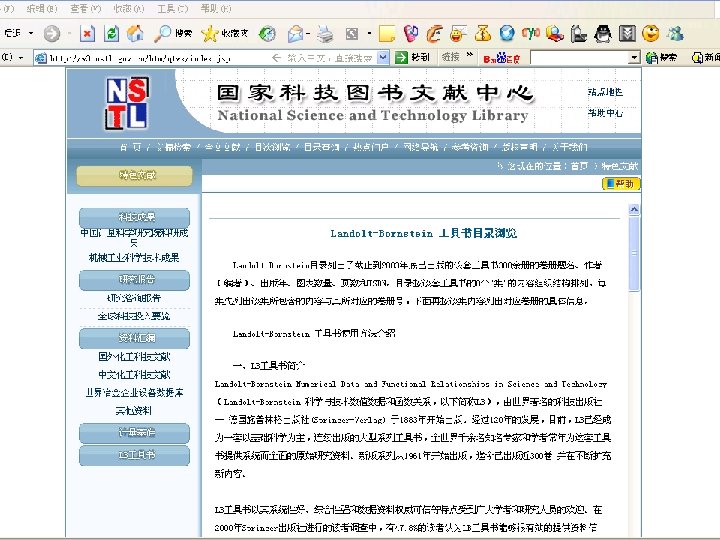Click the green 转到 (Go) arrow button

coord(412,57)
